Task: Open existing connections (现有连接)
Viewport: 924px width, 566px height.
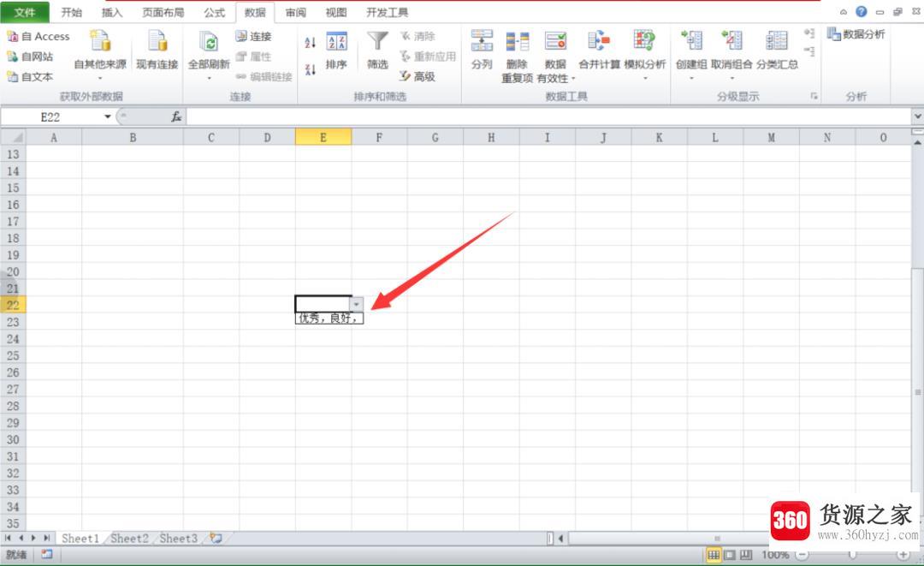Action: coord(157,51)
